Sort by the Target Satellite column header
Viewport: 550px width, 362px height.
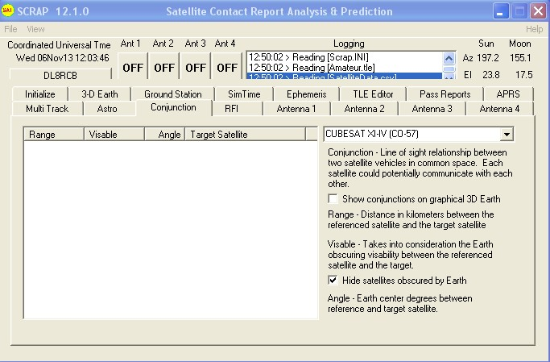click(x=245, y=134)
